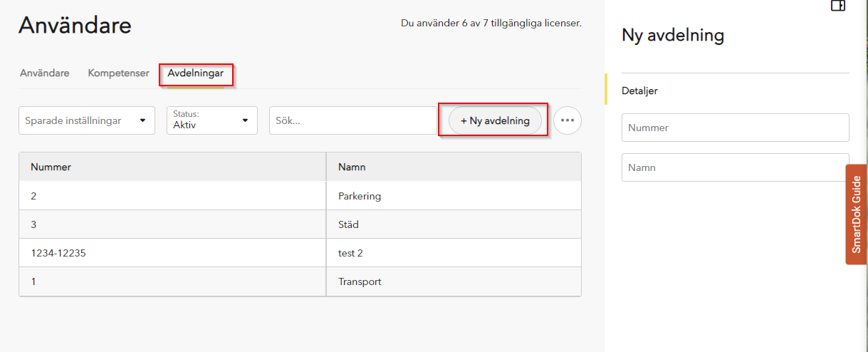The image size is (868, 352).
Task: Open the test 2 department row
Action: pos(300,253)
